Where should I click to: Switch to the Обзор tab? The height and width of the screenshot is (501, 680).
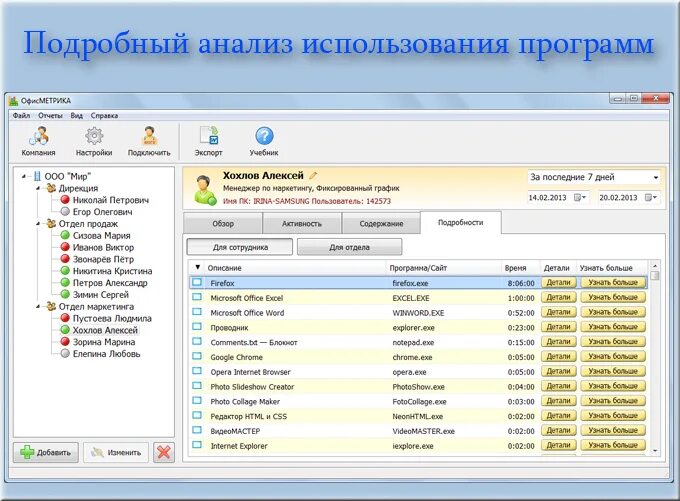click(223, 223)
